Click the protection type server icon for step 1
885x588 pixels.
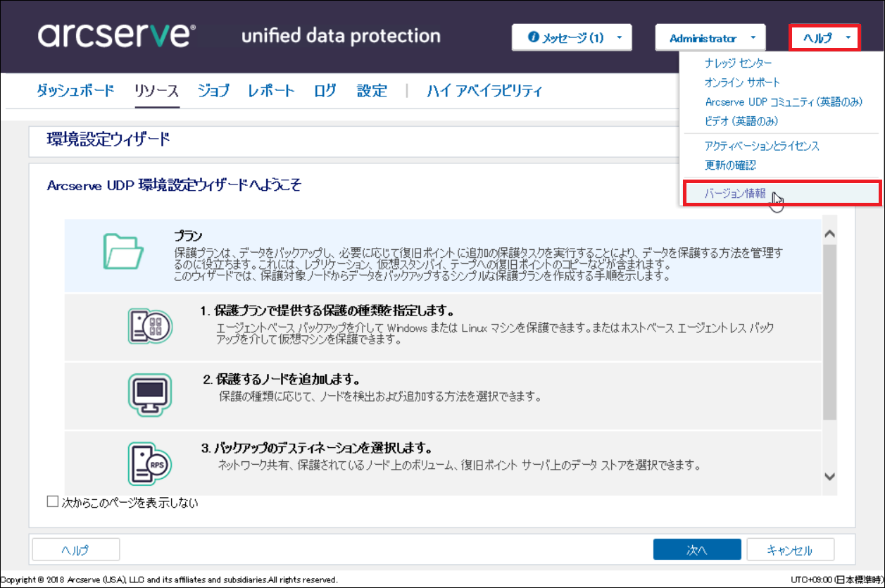[150, 326]
